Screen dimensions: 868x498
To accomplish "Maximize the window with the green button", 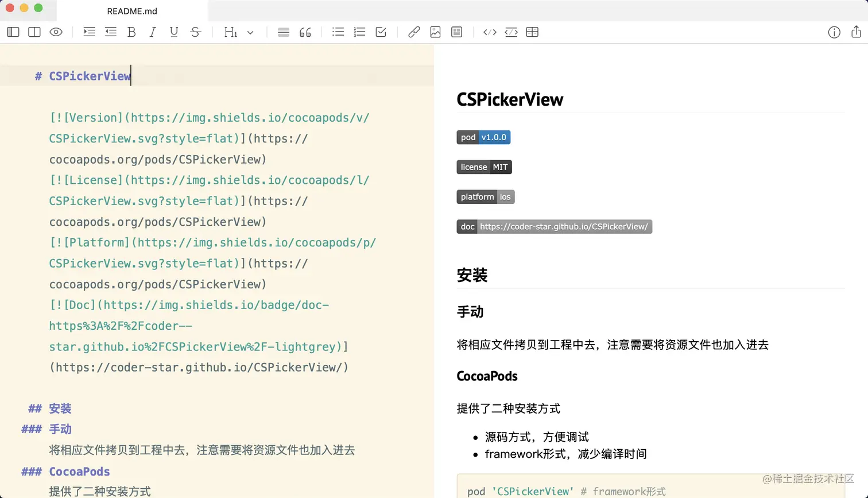I will pyautogui.click(x=38, y=8).
